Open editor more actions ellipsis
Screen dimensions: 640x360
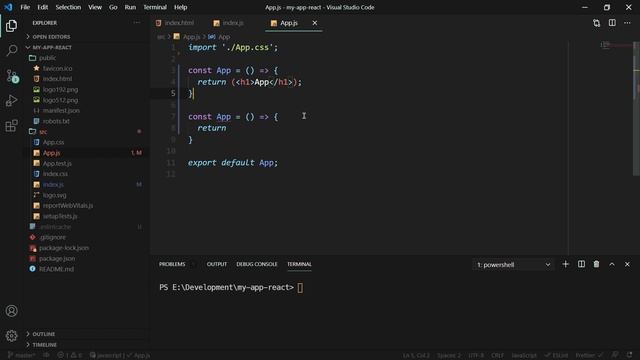pos(627,23)
